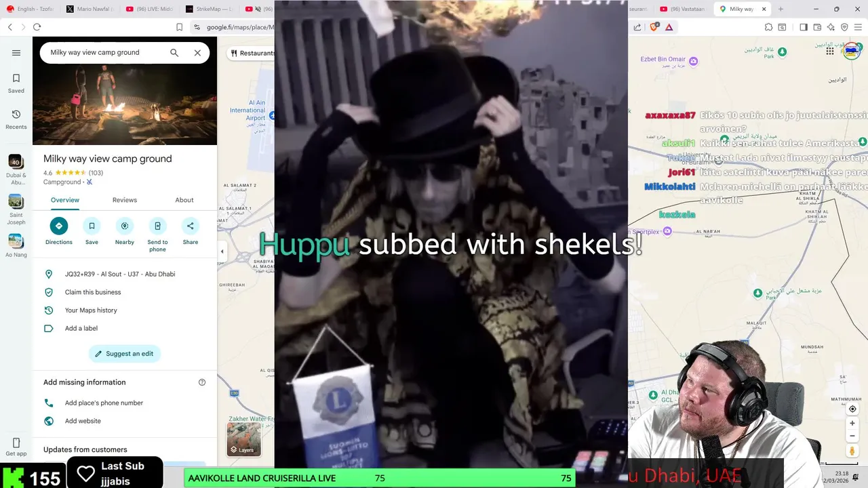Click the Google account avatar
Viewport: 868px width, 488px height.
[x=852, y=51]
